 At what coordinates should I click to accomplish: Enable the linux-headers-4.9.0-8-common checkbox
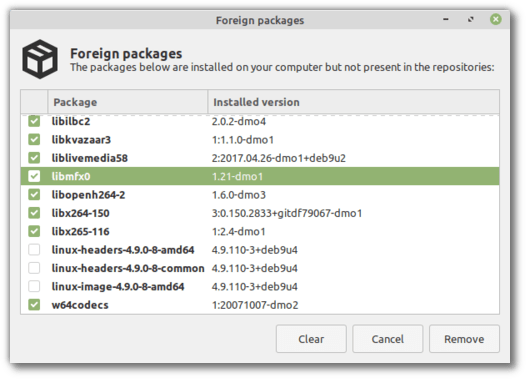(x=34, y=268)
